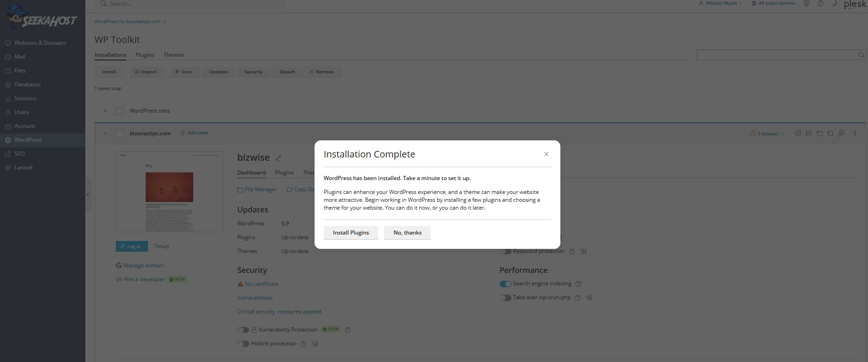This screenshot has width=868, height=362.
Task: Switch to the WP Toolkit Plugins tab
Action: click(145, 55)
